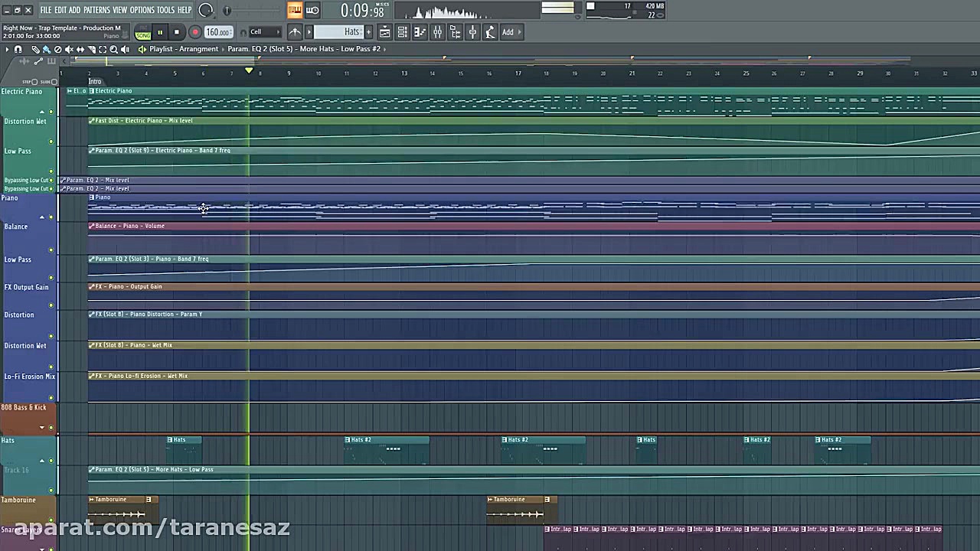
Task: Open the OPTIONS menu
Action: click(142, 10)
